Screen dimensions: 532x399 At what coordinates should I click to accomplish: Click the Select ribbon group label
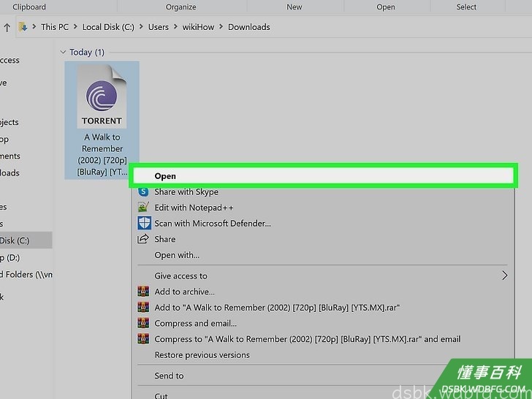pyautogui.click(x=466, y=7)
